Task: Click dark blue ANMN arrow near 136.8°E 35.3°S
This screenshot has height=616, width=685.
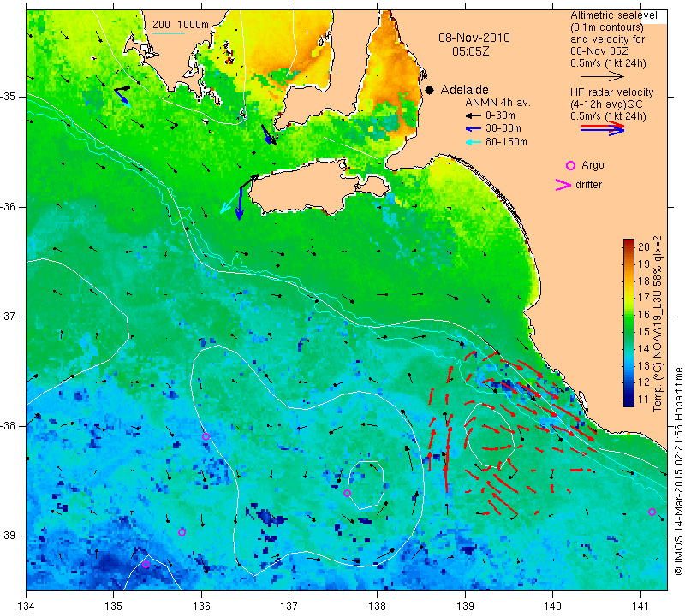Action: (267, 134)
